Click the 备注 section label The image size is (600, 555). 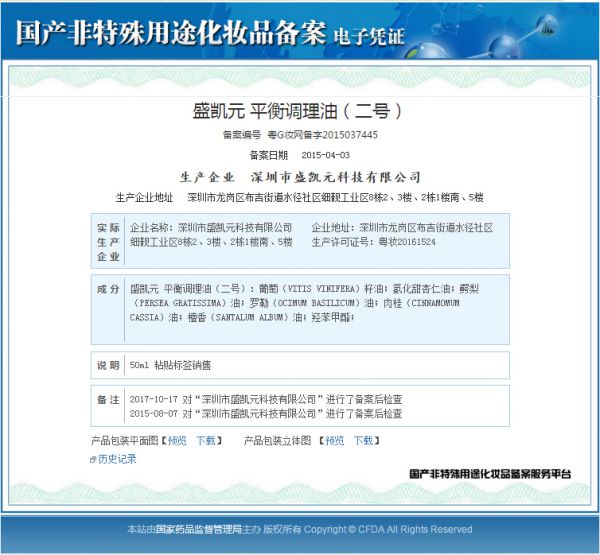(108, 400)
